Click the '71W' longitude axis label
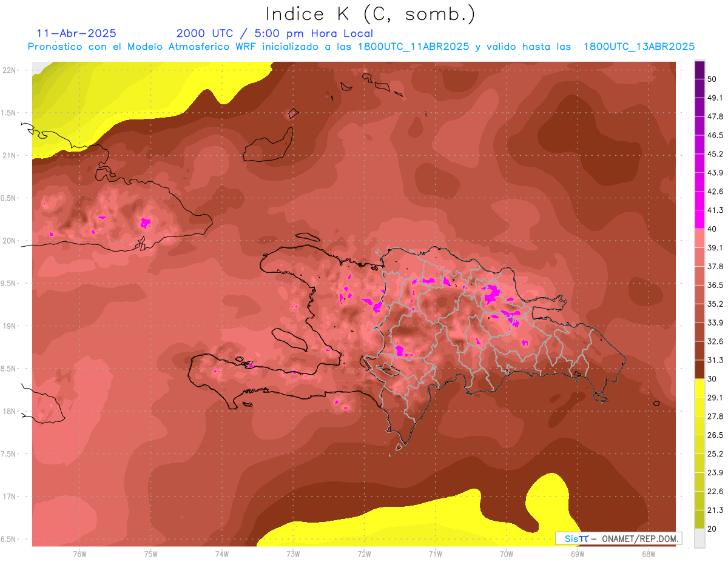Image resolution: width=728 pixels, height=562 pixels. click(x=435, y=554)
